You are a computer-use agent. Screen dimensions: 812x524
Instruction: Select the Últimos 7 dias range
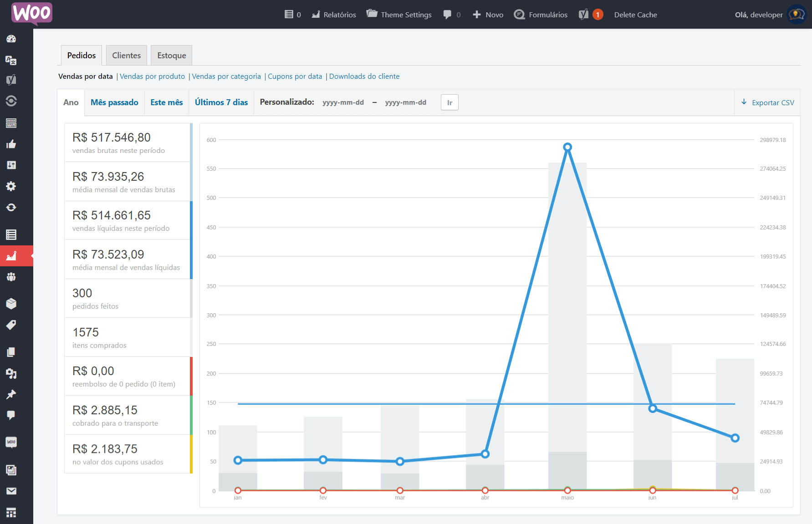click(x=221, y=102)
